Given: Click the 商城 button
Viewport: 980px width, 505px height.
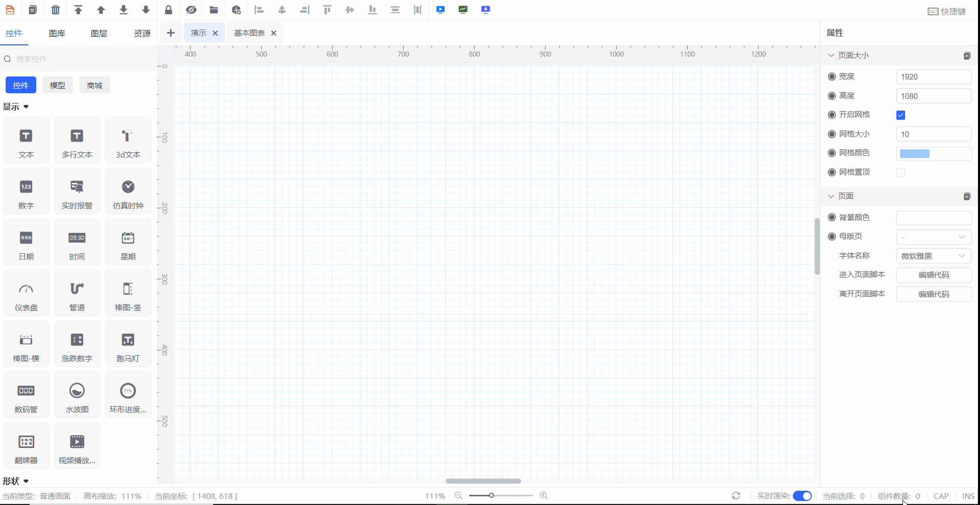Looking at the screenshot, I should 95,86.
